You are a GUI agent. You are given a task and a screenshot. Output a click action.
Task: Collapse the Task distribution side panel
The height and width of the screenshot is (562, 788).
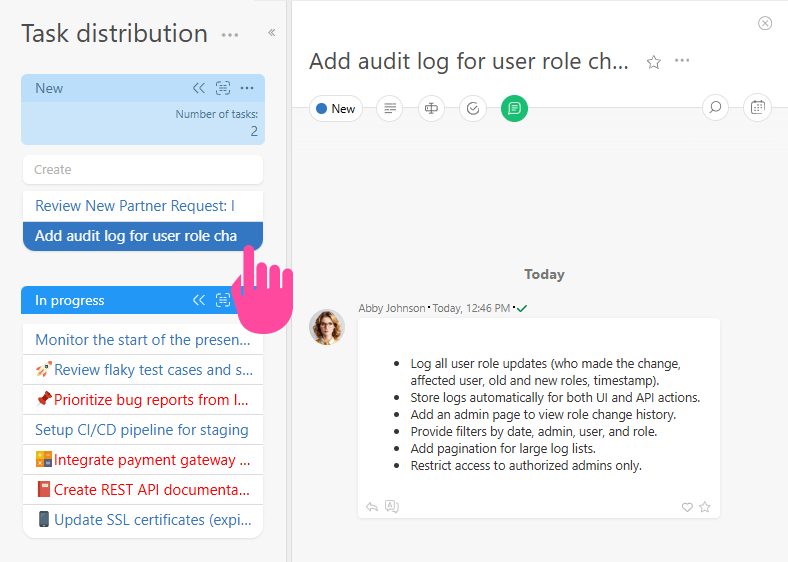[x=271, y=33]
